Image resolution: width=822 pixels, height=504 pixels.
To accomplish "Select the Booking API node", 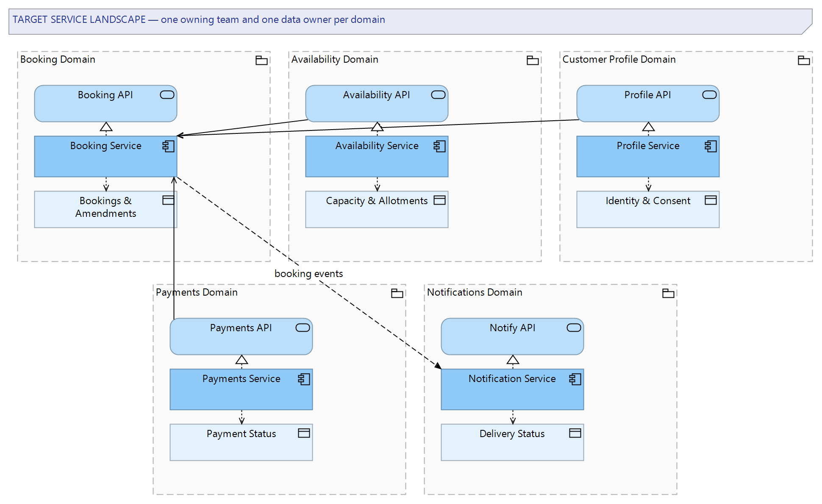I will tap(106, 104).
